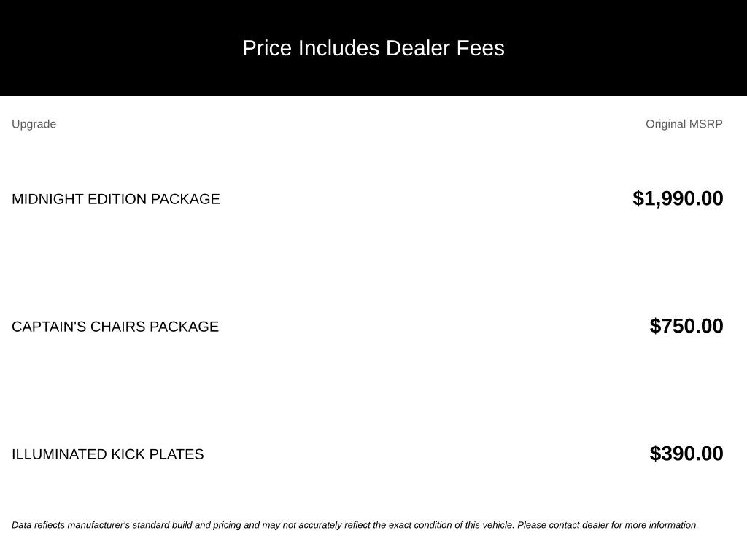Click the $1,990.00 price
This screenshot has height=560, width=747.
tap(678, 198)
